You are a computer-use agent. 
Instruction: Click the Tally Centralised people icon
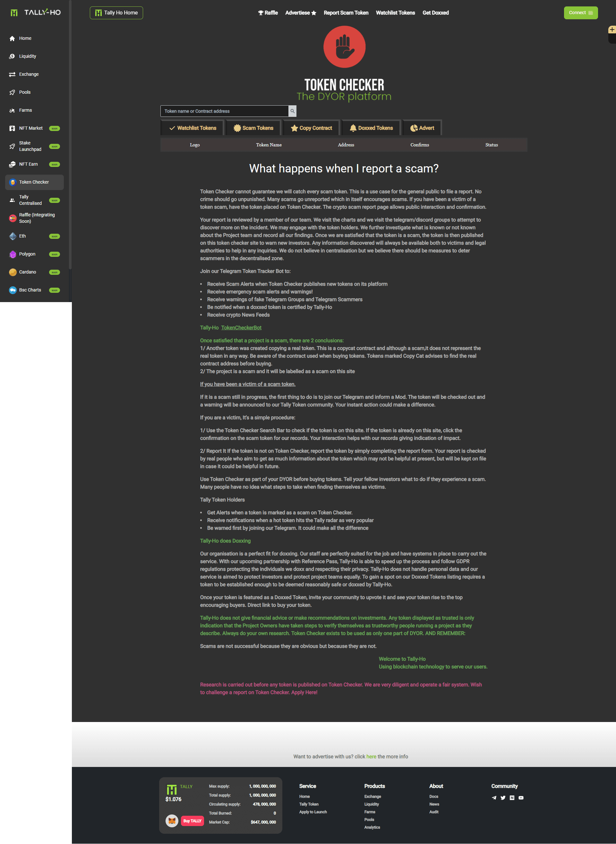pyautogui.click(x=12, y=200)
